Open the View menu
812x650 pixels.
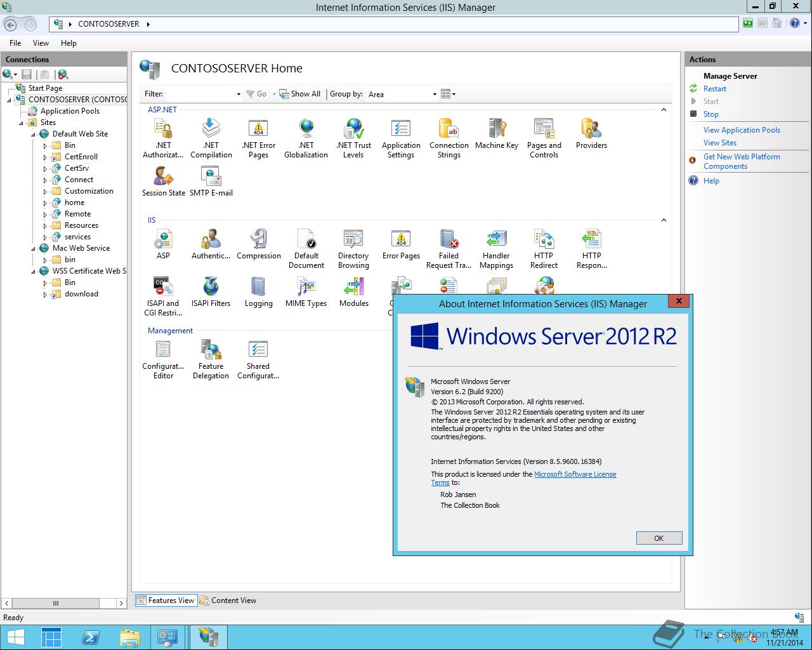pyautogui.click(x=41, y=43)
